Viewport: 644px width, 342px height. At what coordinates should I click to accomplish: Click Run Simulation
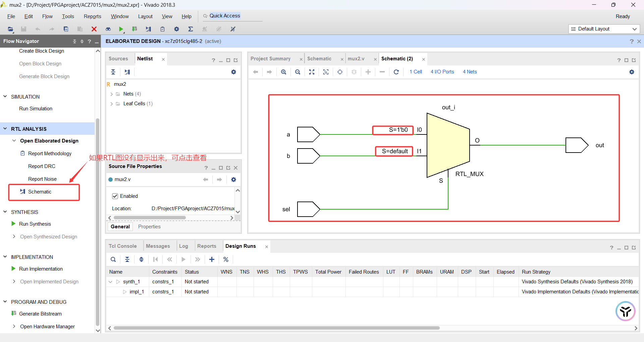point(36,109)
